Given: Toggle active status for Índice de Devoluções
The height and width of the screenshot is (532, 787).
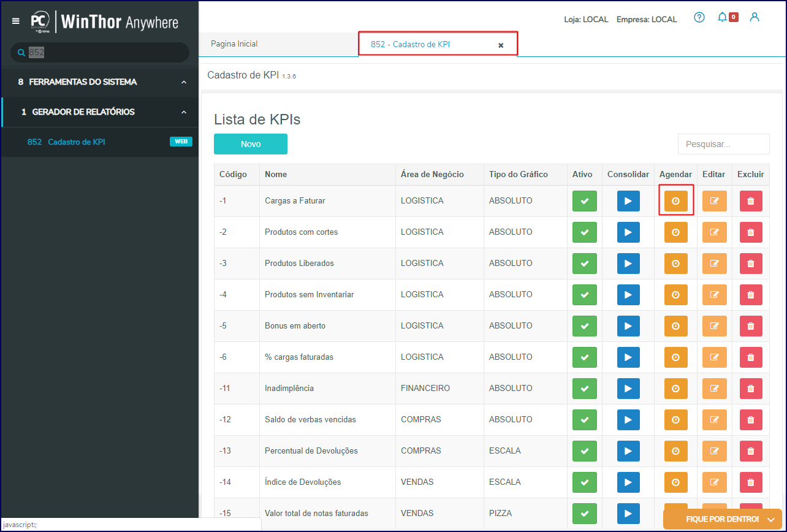Looking at the screenshot, I should (x=585, y=482).
